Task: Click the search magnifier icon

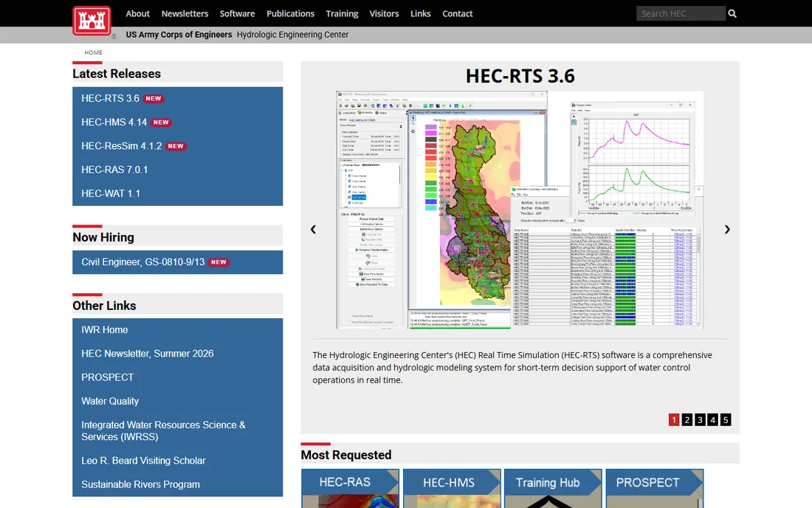Action: pos(732,13)
